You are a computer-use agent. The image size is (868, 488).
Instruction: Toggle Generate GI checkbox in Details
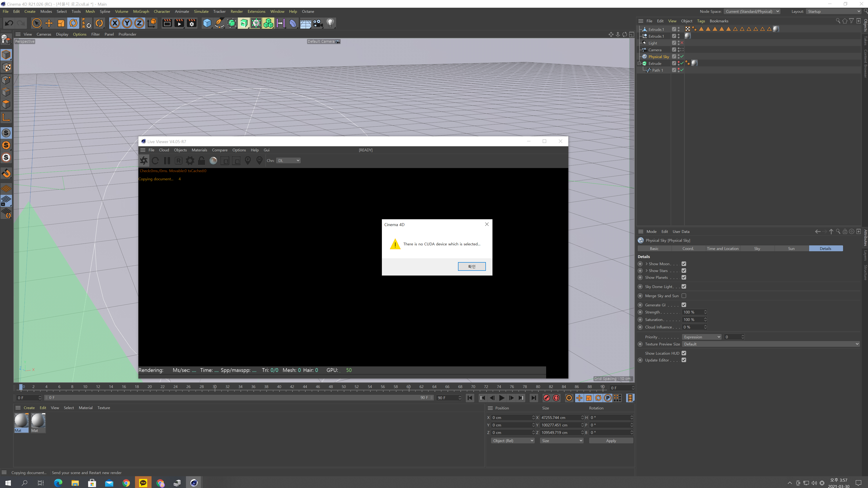click(683, 305)
